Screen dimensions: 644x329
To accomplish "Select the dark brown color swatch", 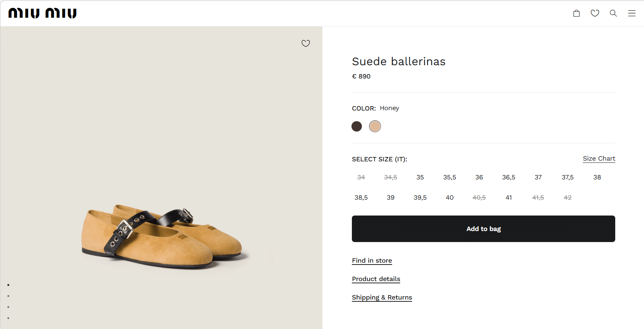I will (357, 126).
